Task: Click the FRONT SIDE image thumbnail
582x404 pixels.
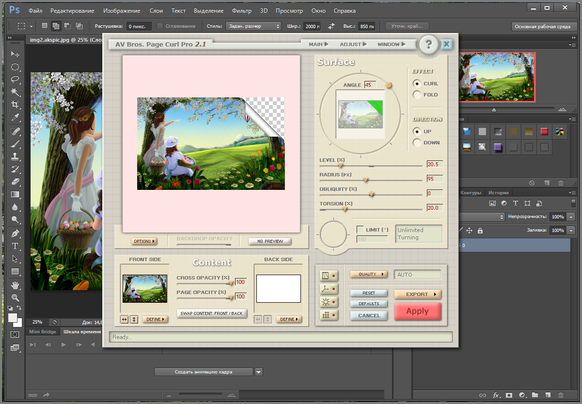Action: coord(145,289)
